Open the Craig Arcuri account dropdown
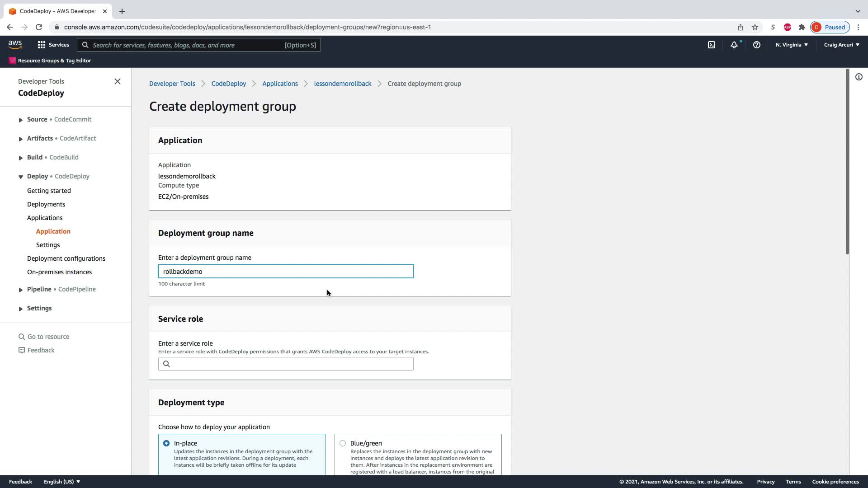Image resolution: width=868 pixels, height=488 pixels. click(841, 45)
